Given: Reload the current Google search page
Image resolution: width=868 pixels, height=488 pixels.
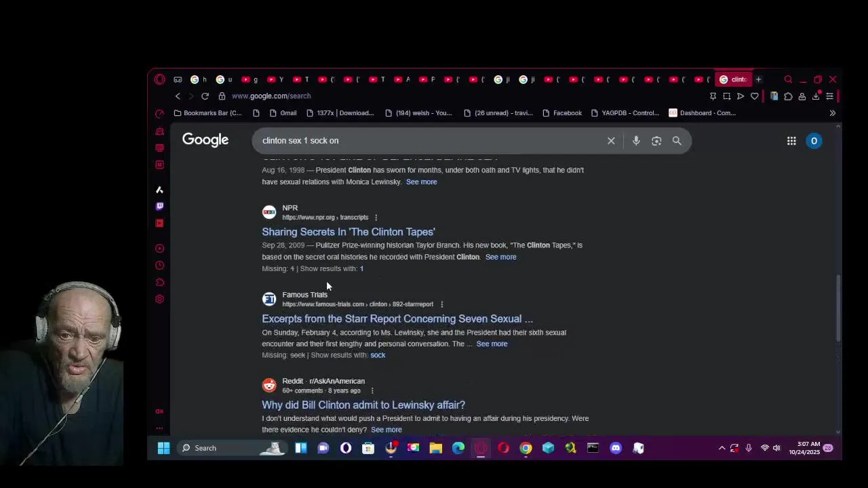Looking at the screenshot, I should pyautogui.click(x=205, y=96).
